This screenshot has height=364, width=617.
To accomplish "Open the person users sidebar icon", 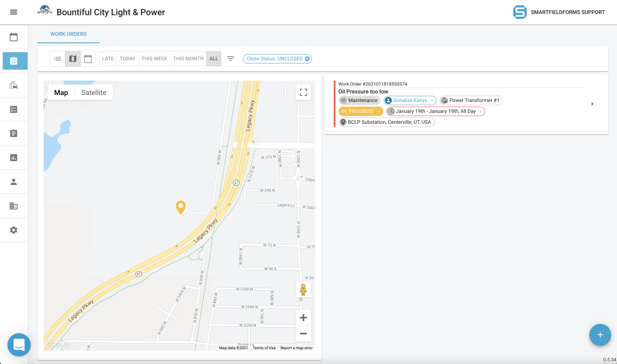I will coord(13,182).
